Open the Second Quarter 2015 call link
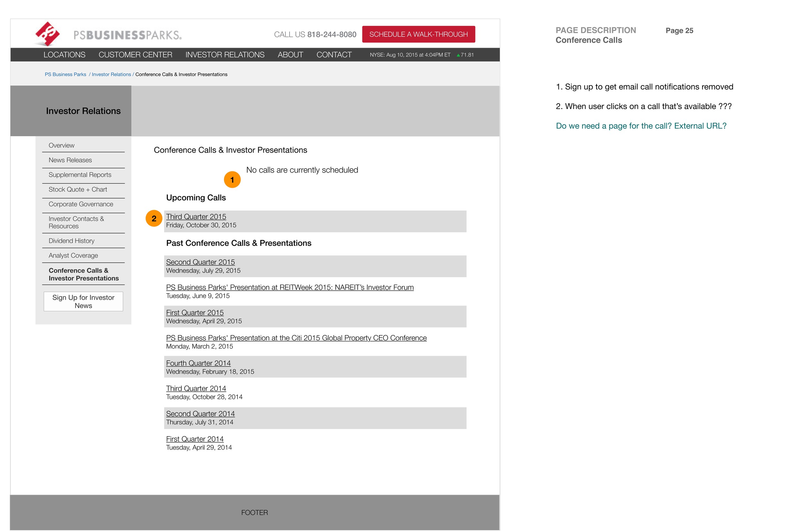Image resolution: width=807 pixels, height=532 pixels. pyautogui.click(x=200, y=262)
